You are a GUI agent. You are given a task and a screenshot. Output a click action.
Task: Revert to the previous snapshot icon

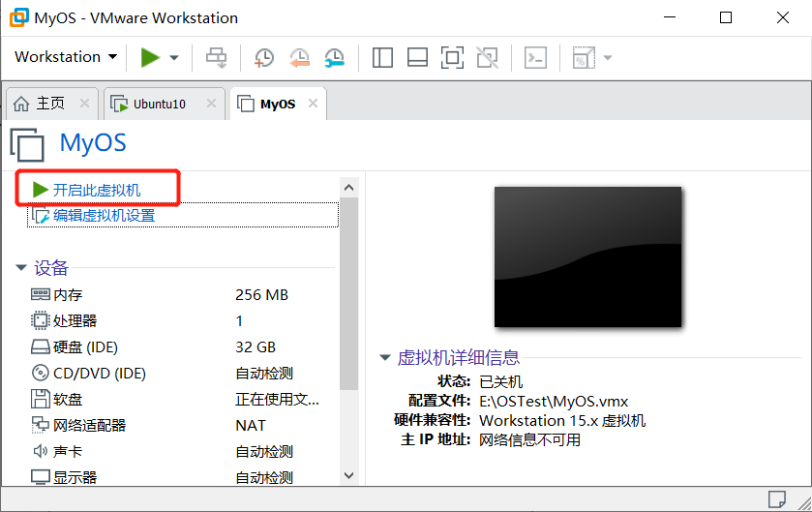pos(299,57)
